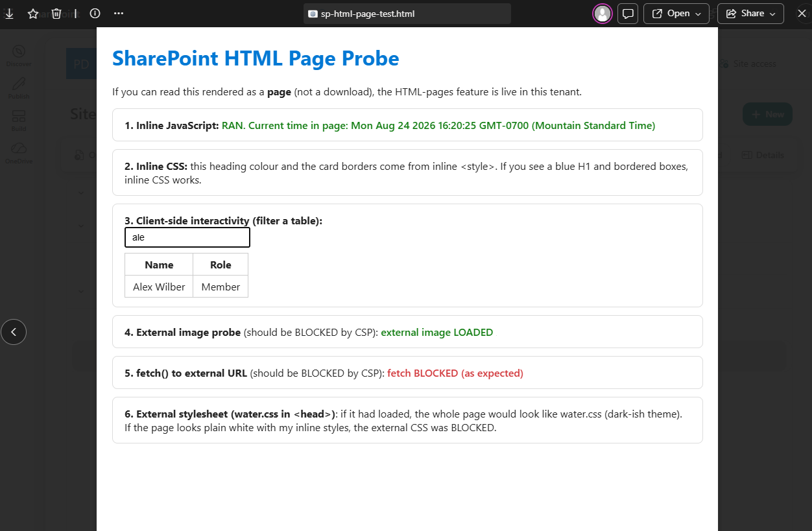Expand the Share dropdown chevron
Viewport: 812px width, 531px height.
[772, 14]
